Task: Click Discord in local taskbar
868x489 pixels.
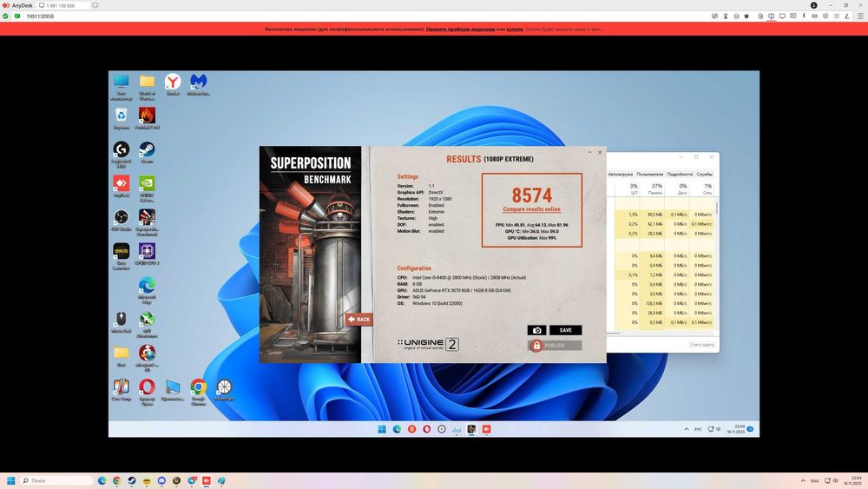Action: coord(161,480)
